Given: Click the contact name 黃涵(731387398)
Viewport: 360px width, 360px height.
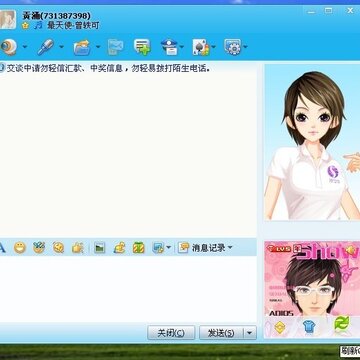Looking at the screenshot, I should [56, 15].
